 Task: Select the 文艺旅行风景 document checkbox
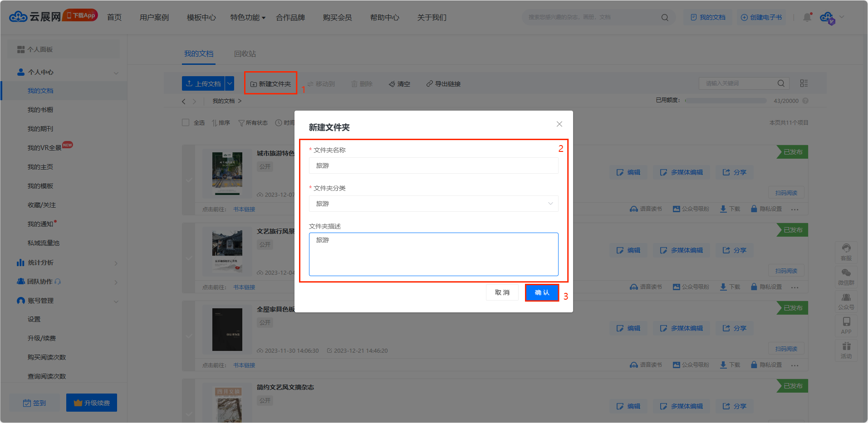189,258
